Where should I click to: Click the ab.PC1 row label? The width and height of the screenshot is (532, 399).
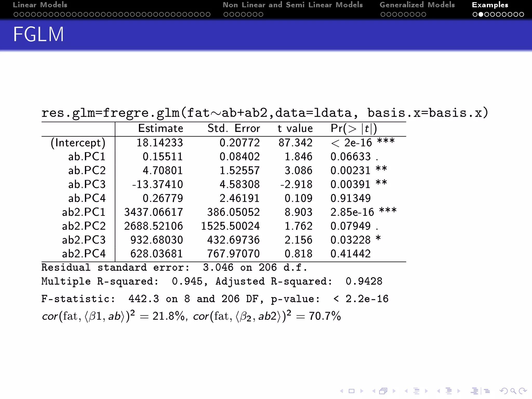click(87, 157)
